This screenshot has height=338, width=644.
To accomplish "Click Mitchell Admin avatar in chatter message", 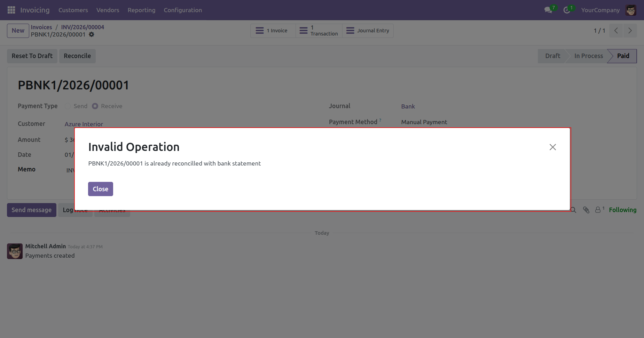I will tap(15, 251).
